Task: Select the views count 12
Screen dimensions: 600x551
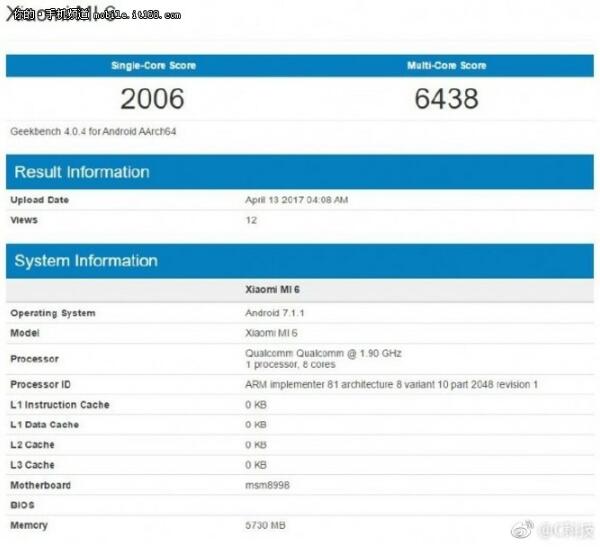Action: (251, 220)
